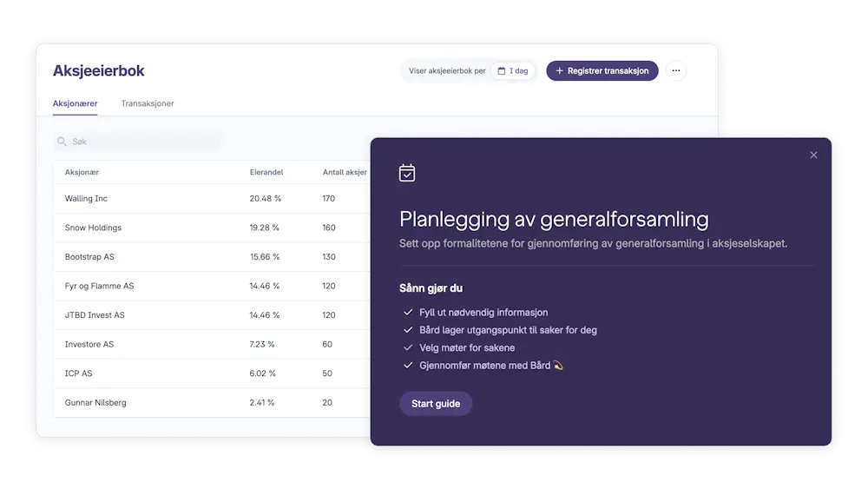Select the Walling Inc shareholder row
The height and width of the screenshot is (489, 868).
[212, 198]
